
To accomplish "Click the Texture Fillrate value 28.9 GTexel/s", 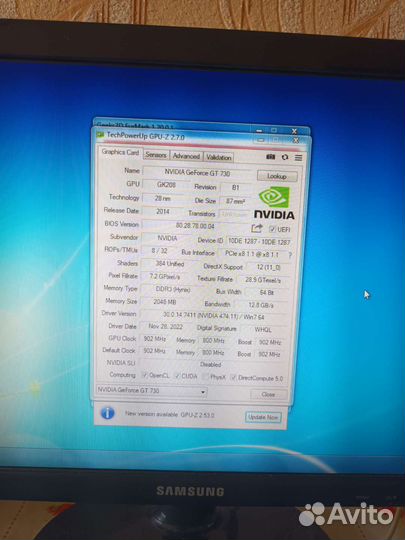I will click(x=263, y=280).
